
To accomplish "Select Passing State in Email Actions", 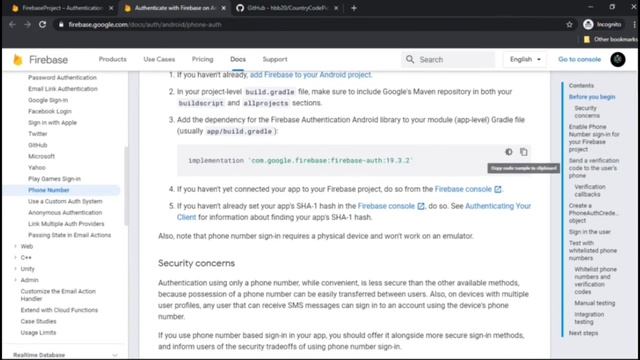I will 69,235.
